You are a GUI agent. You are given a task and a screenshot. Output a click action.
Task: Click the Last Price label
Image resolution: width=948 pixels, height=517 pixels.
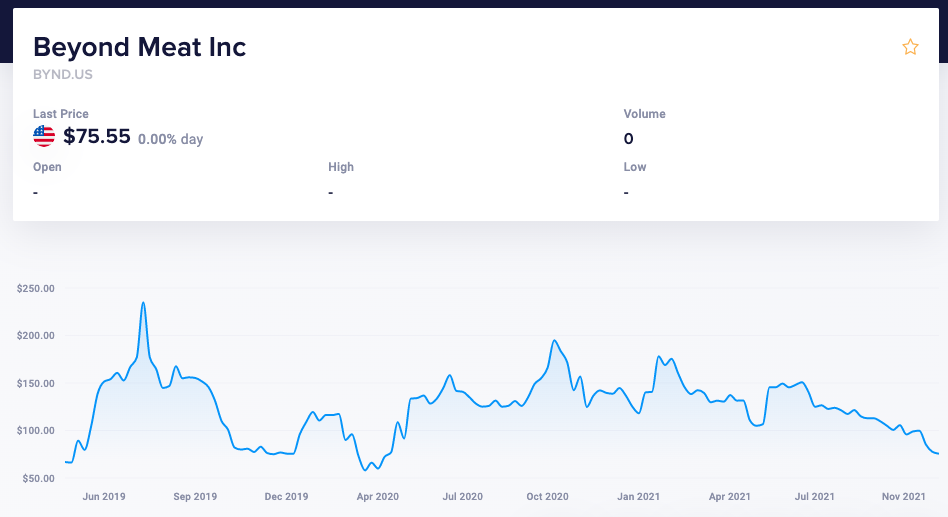point(60,114)
